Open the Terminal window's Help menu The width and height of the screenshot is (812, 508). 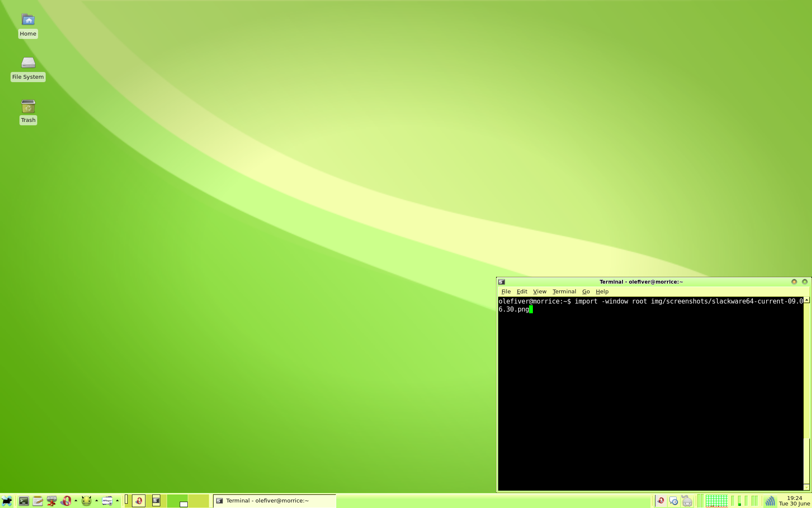point(602,292)
